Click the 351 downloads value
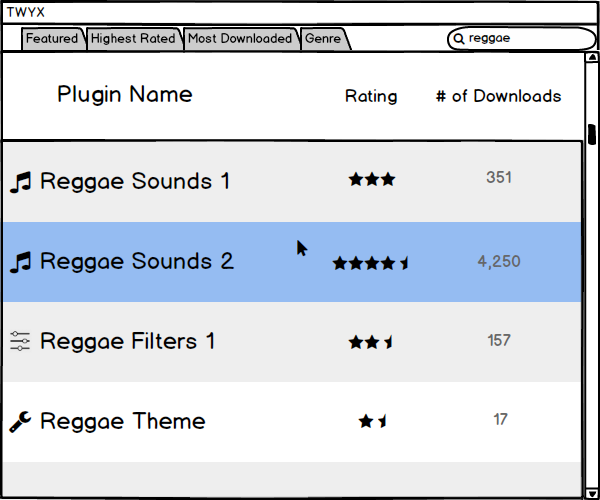600x500 pixels. click(499, 178)
